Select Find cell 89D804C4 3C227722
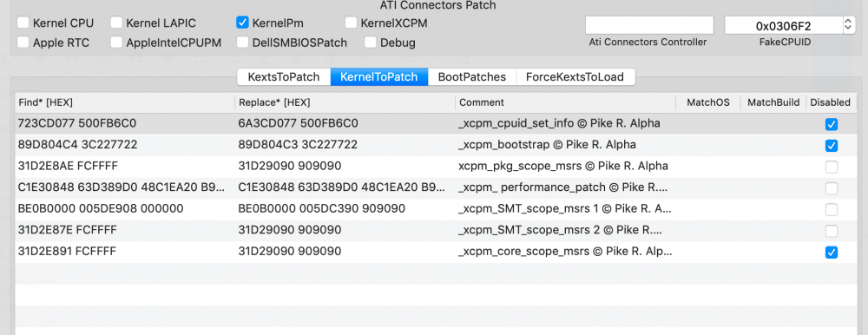This screenshot has height=335, width=868. (x=124, y=145)
